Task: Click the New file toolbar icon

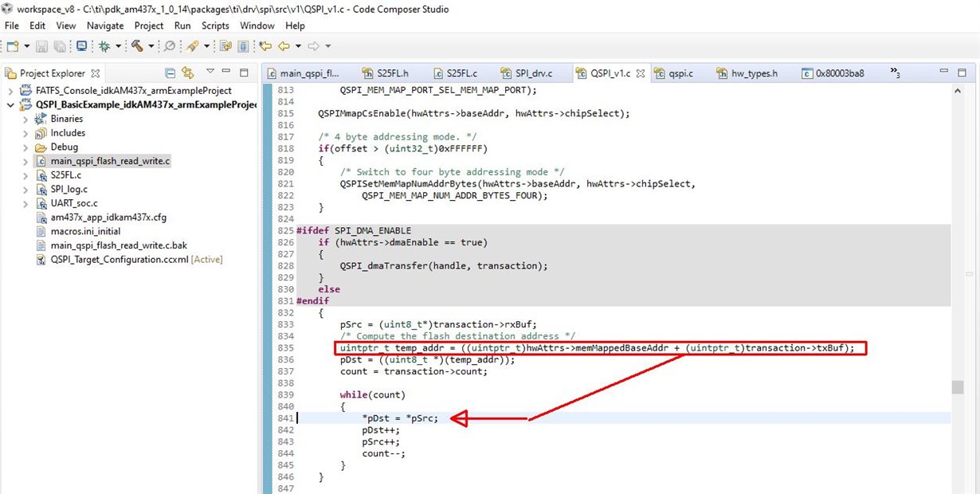Action: click(x=13, y=46)
